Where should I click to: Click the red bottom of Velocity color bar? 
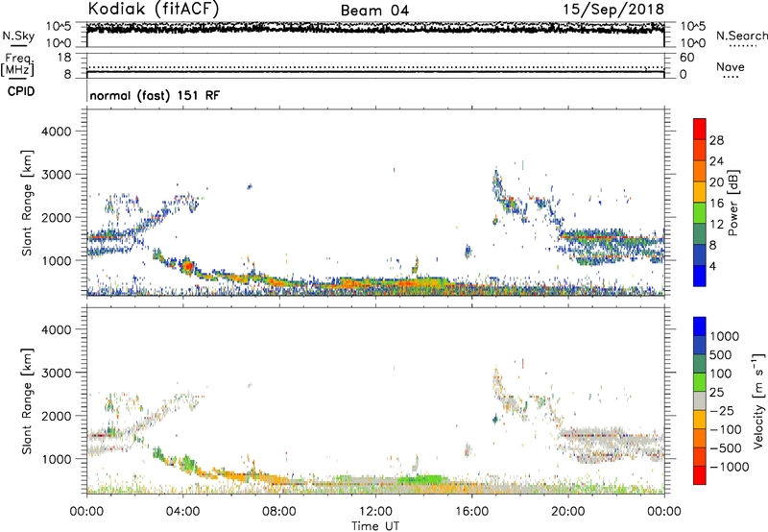[700, 475]
